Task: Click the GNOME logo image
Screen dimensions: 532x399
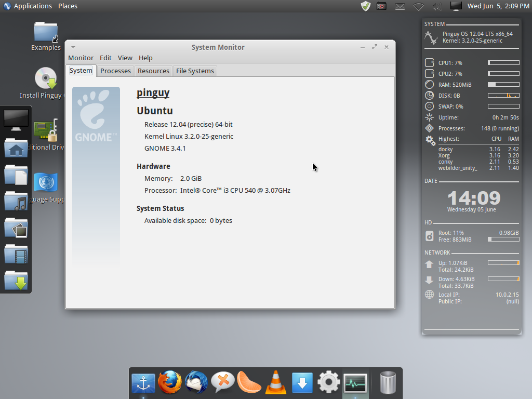Action: 96,177
